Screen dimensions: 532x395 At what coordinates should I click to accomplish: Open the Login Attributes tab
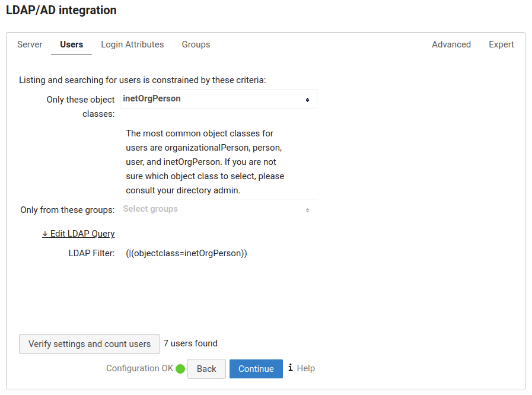pos(132,44)
